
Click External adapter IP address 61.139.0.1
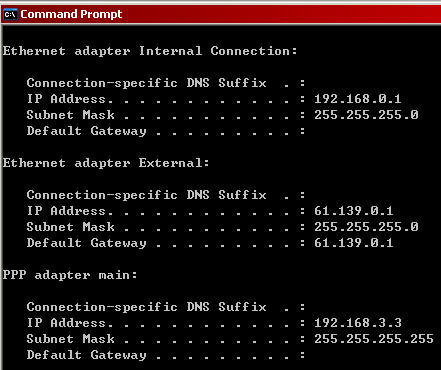[354, 211]
